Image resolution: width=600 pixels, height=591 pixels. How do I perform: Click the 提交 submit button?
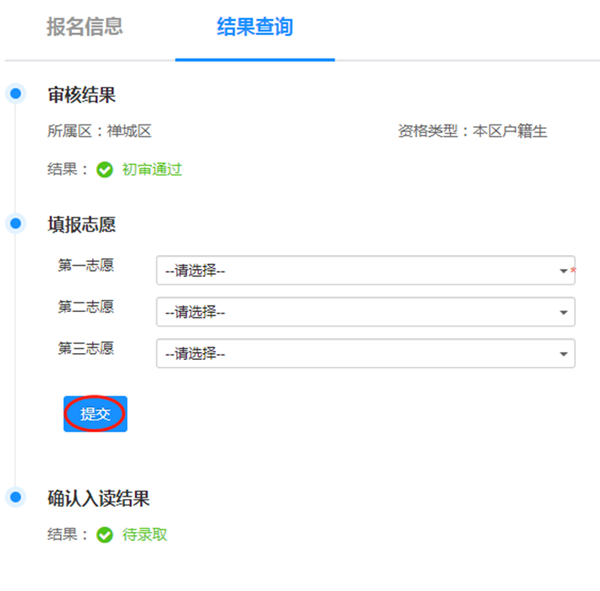[95, 414]
